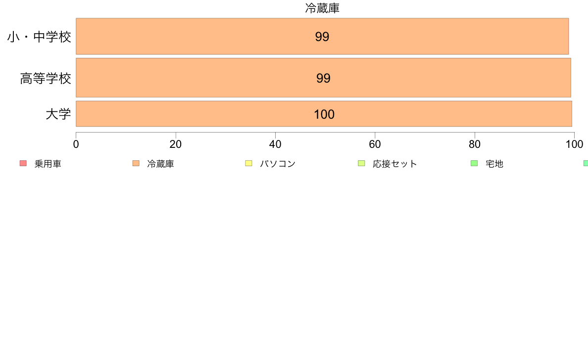Click the 小・中学校 axis label
Image resolution: width=588 pixels, height=364 pixels.
39,37
